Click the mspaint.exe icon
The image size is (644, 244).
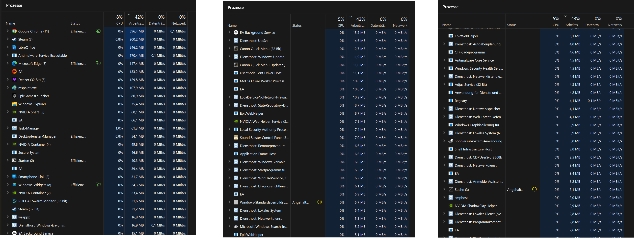coord(14,88)
